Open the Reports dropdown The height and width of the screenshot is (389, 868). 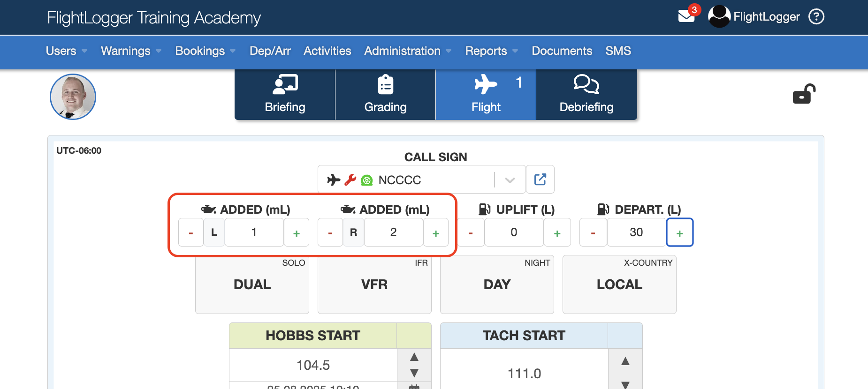[491, 51]
